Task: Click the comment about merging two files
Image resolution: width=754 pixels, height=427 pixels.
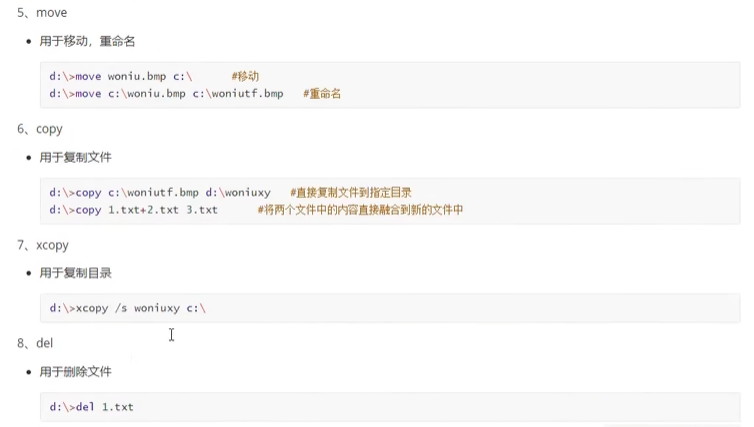Action: [x=359, y=210]
